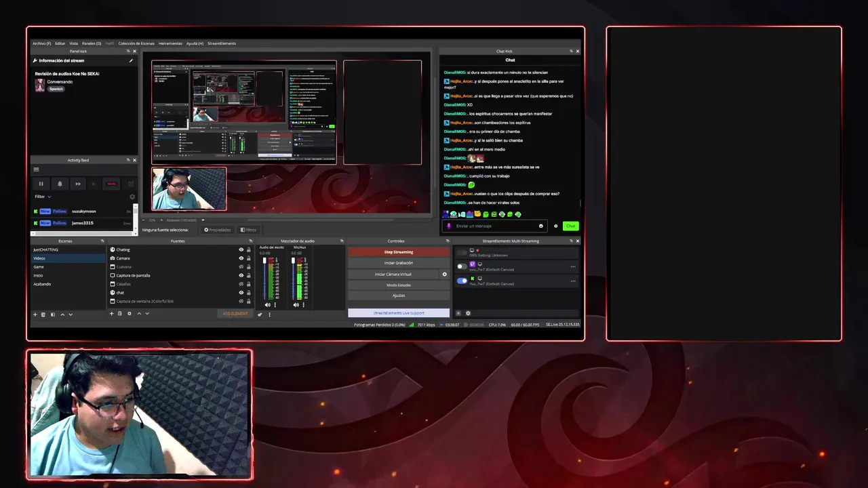
Task: Hide the Camara source
Action: pos(241,258)
